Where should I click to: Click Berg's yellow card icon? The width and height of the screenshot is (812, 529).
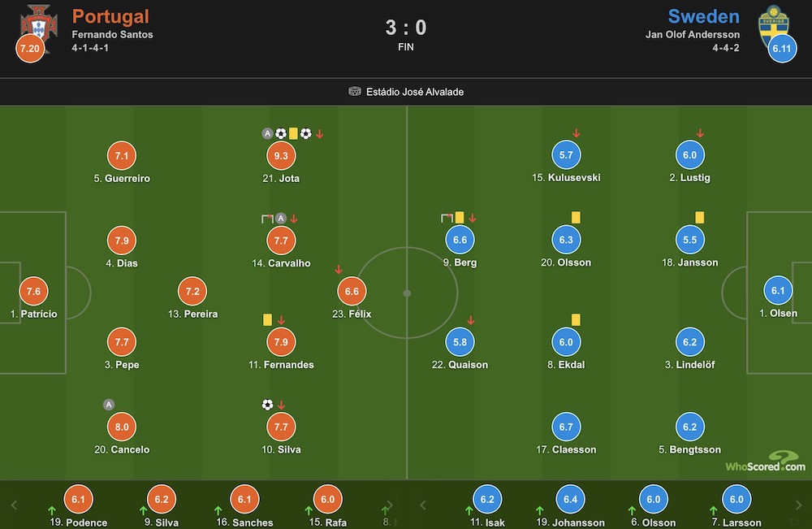point(460,218)
